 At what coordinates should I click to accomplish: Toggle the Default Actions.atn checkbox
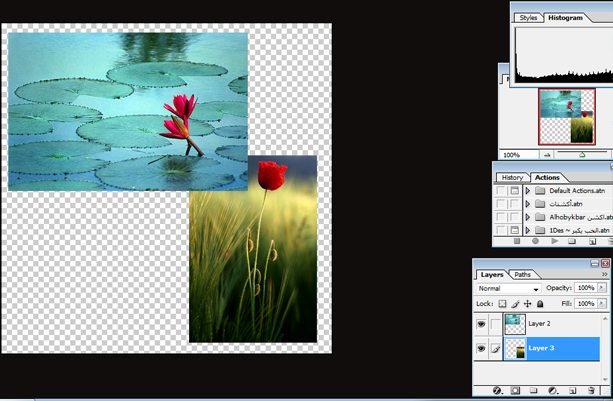pyautogui.click(x=500, y=190)
